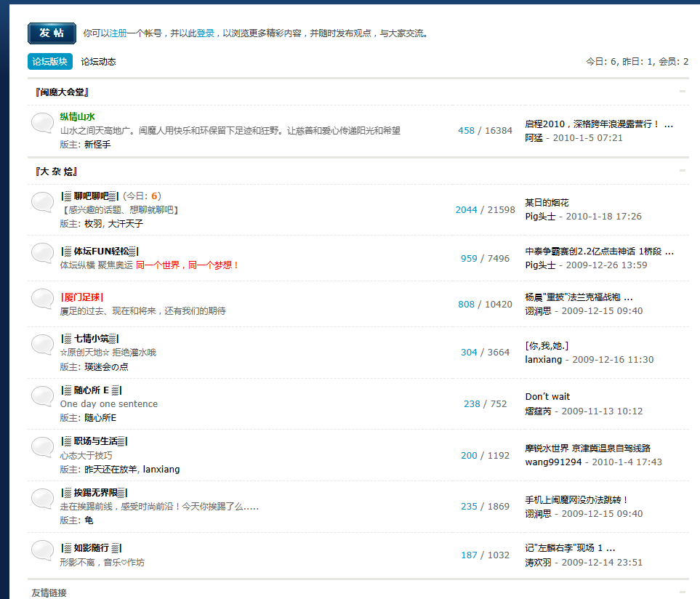Screen dimensions: 700x599
Task: Open poster 阿猛 profile
Action: point(534,138)
